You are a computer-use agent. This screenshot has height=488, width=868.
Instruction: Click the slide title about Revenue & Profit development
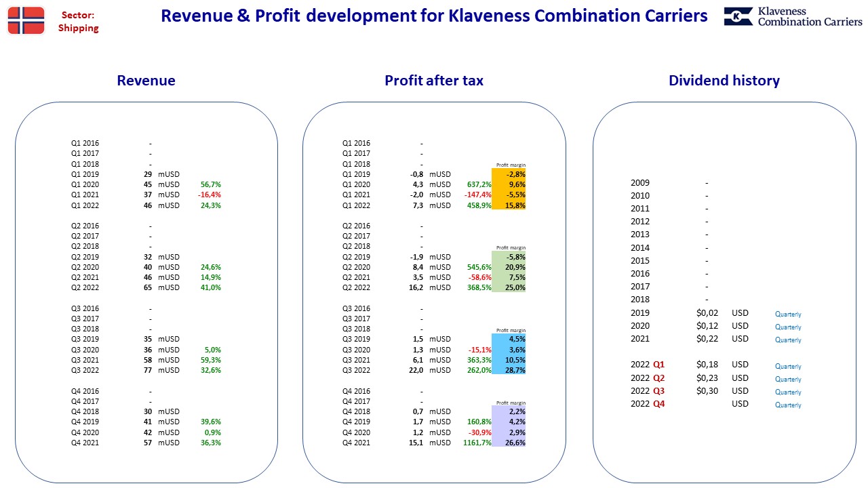434,16
